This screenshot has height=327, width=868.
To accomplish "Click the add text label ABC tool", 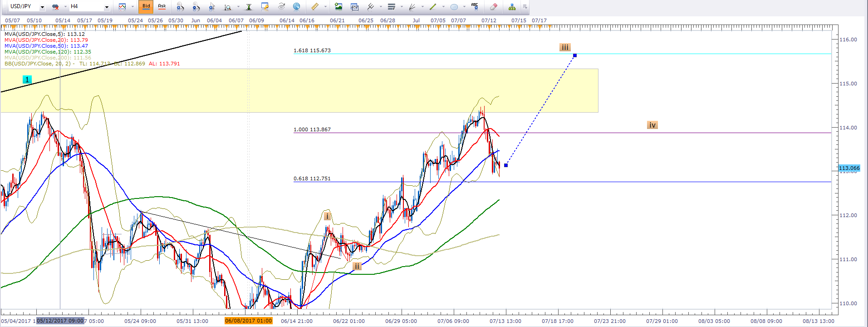I will (475, 6).
